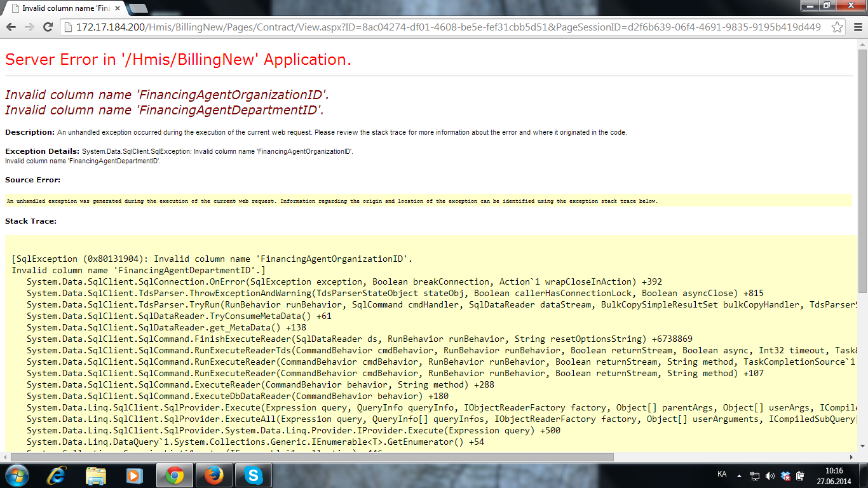Close the 'Invalid column name' tab

pyautogui.click(x=118, y=8)
